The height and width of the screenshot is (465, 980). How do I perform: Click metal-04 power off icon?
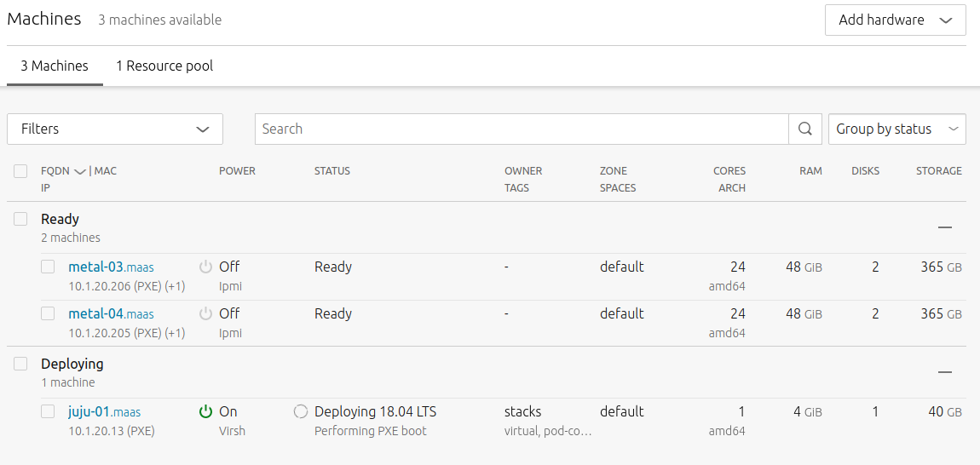pyautogui.click(x=205, y=314)
